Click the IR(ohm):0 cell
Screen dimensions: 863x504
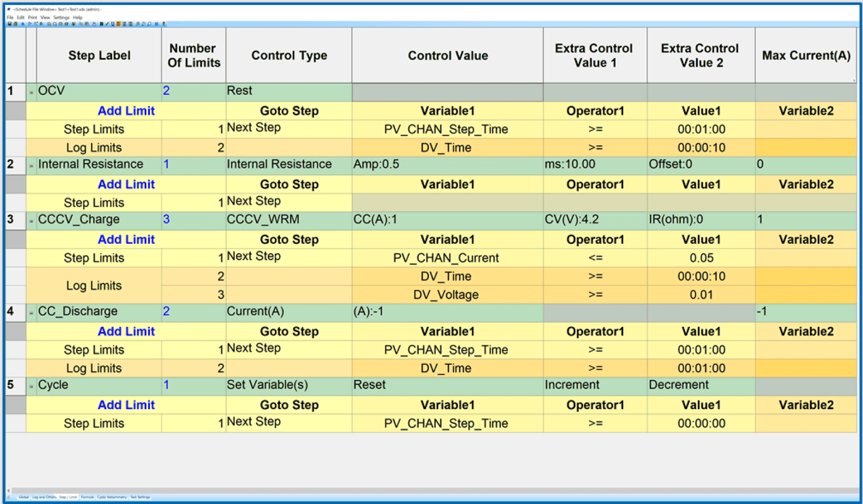click(x=701, y=220)
